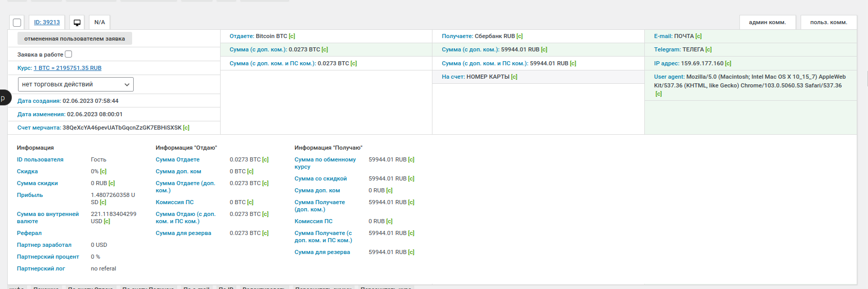Click the 'Партнерский процент' label
Image resolution: width=868 pixels, height=289 pixels.
[x=48, y=257]
